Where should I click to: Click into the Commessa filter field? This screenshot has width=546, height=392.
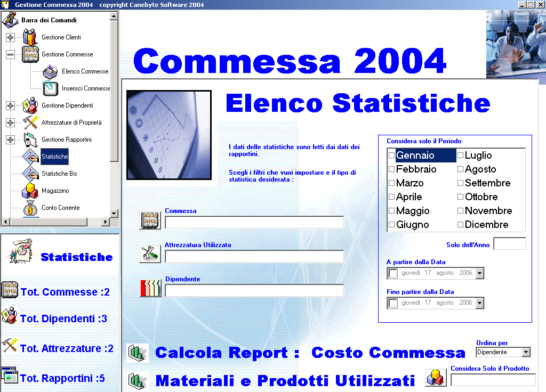pyautogui.click(x=254, y=222)
